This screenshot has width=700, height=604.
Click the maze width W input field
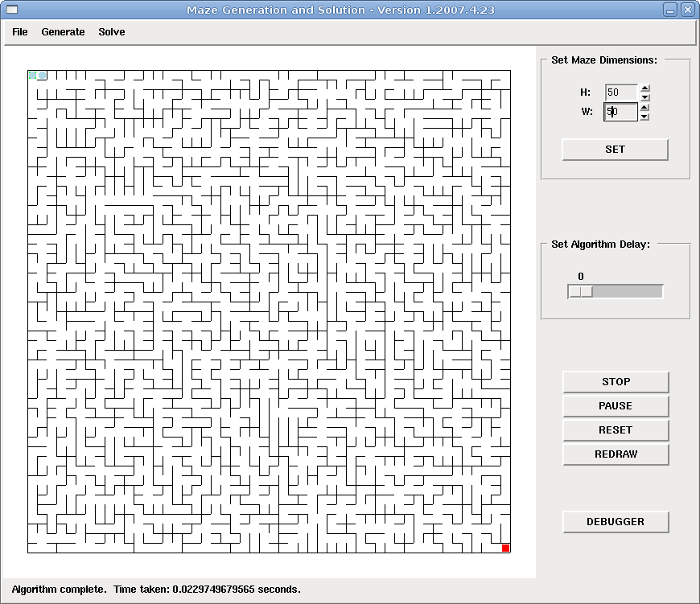click(621, 112)
